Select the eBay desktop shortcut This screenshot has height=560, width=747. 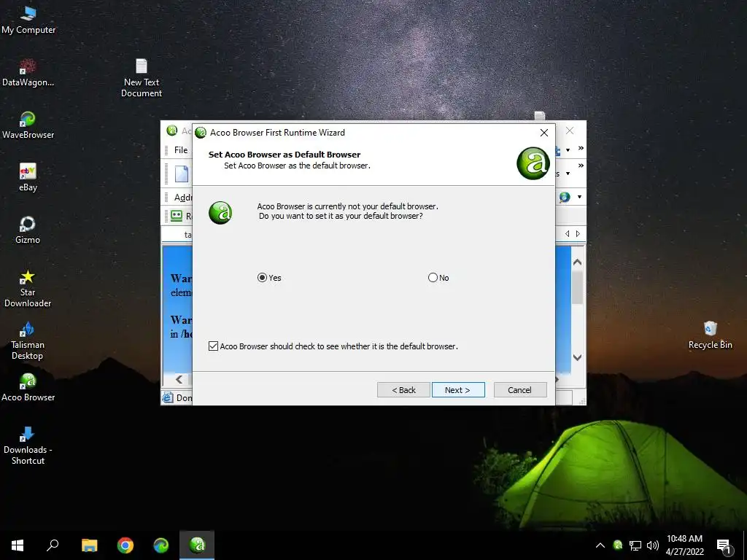pyautogui.click(x=28, y=177)
